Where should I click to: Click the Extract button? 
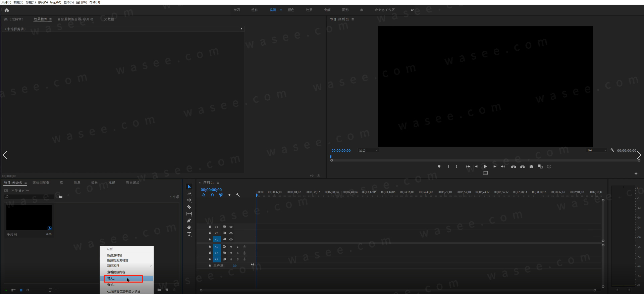[x=523, y=166]
